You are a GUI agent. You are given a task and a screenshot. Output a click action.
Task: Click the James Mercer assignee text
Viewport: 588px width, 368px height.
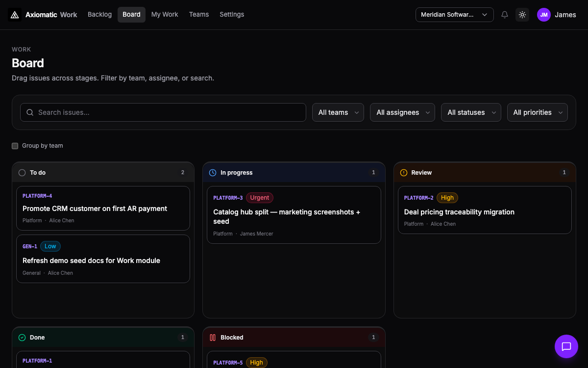click(257, 234)
